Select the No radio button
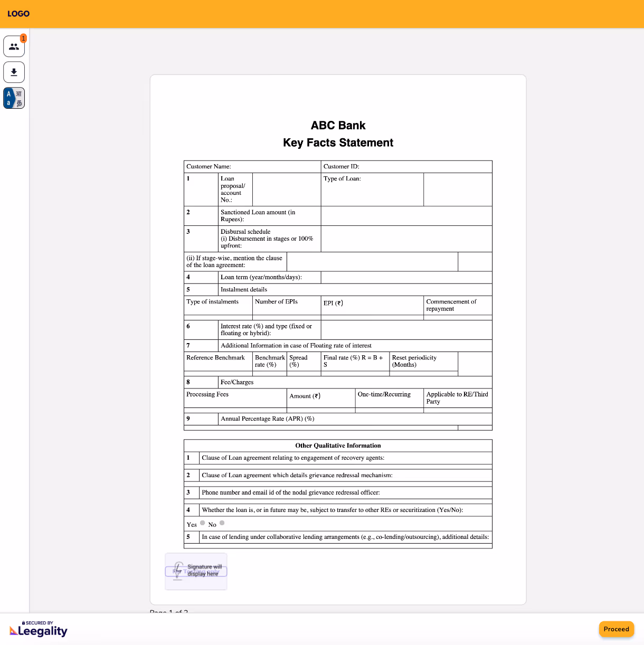 tap(222, 523)
